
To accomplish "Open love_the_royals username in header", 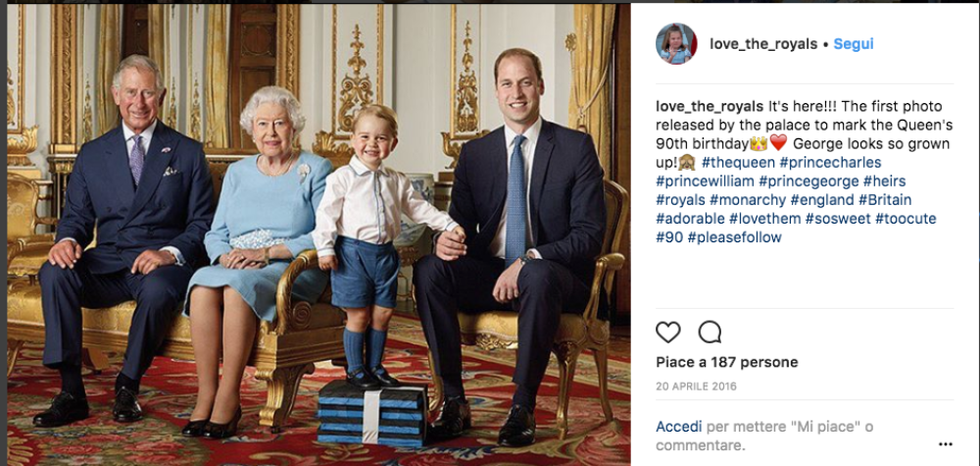I will pos(763,44).
